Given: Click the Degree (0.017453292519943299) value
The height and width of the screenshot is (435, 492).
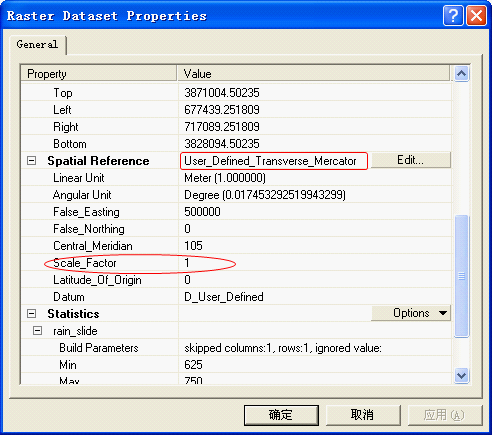Looking at the screenshot, I should point(265,195).
